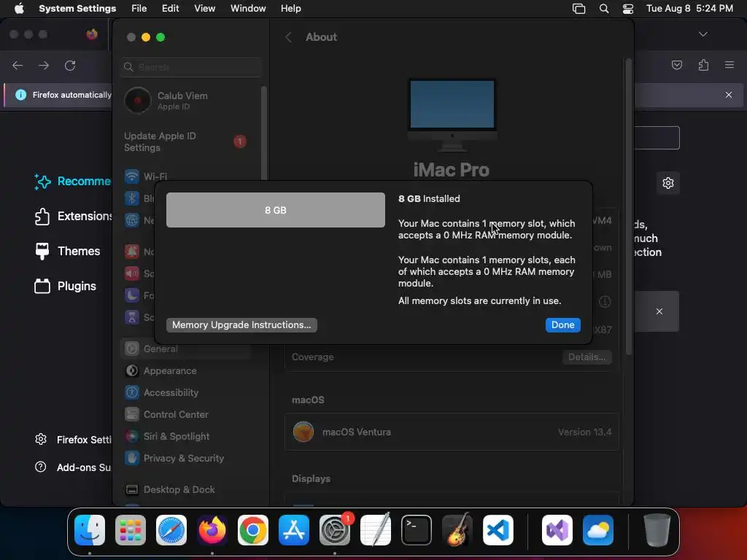Image resolution: width=747 pixels, height=560 pixels.
Task: Open Firefox Recommendations section
Action: pos(72,182)
